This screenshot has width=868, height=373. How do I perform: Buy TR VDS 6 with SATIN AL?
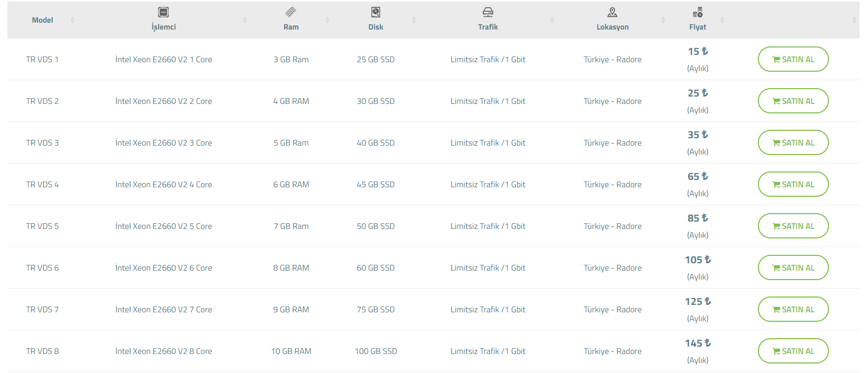[793, 267]
